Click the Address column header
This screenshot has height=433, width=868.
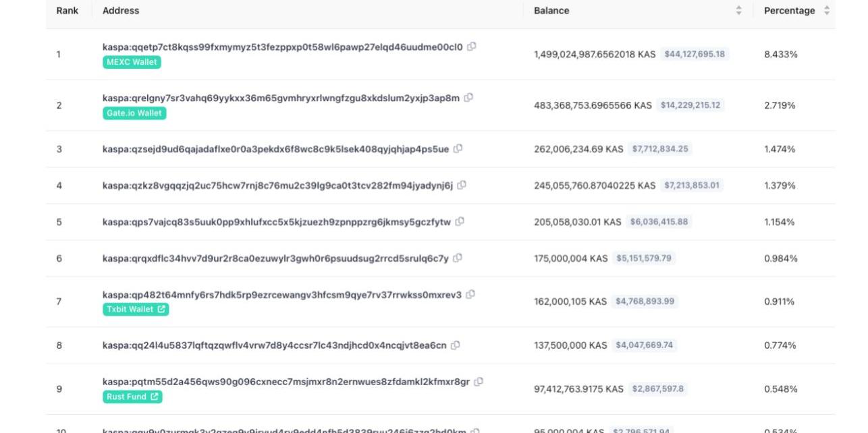pyautogui.click(x=121, y=11)
